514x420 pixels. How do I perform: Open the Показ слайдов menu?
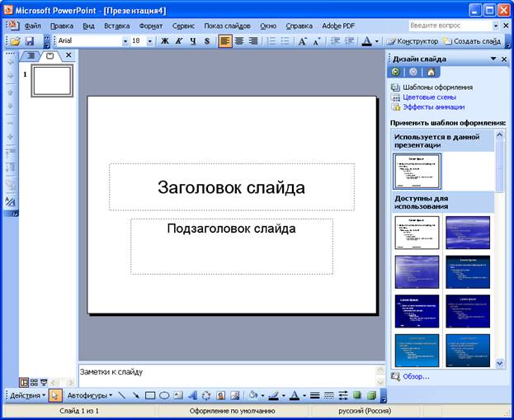click(x=227, y=26)
